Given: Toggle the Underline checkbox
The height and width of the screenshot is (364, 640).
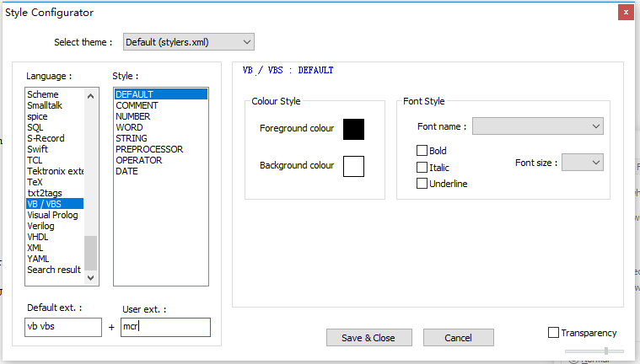Looking at the screenshot, I should coord(422,184).
